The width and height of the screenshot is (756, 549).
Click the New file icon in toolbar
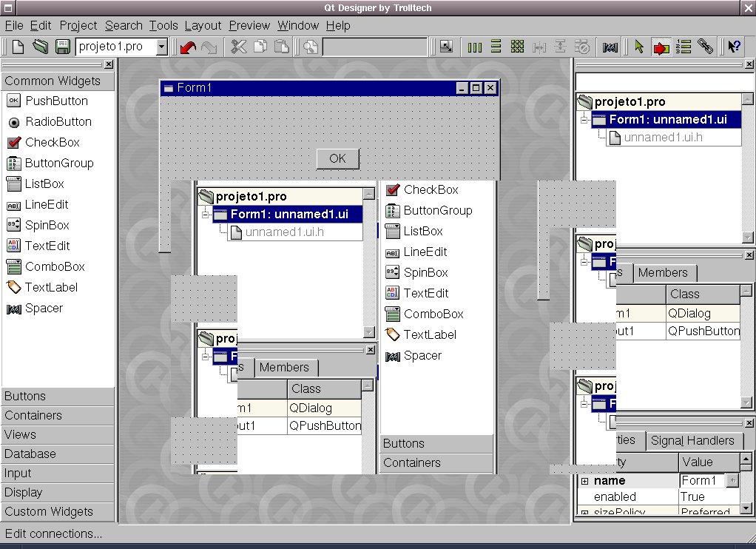18,47
